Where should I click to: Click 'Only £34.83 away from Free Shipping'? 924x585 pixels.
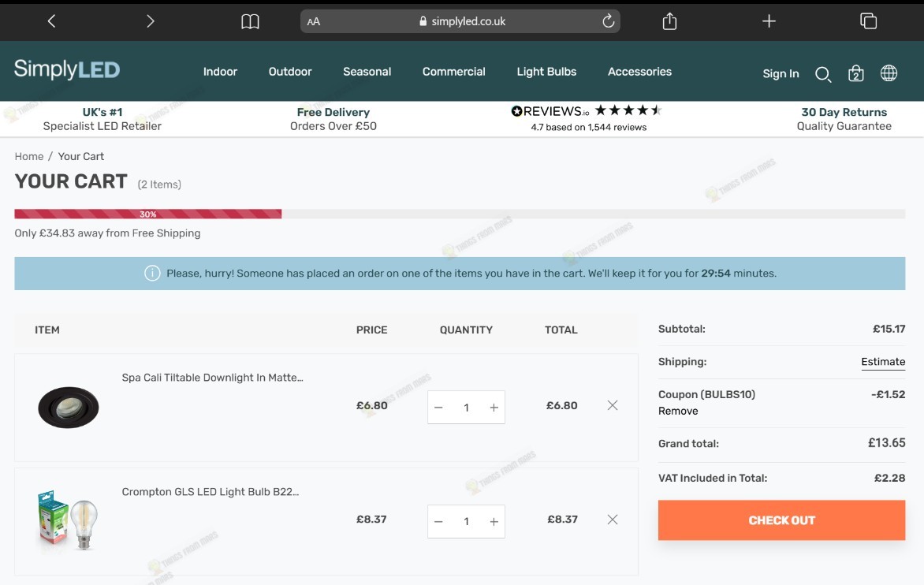107,233
